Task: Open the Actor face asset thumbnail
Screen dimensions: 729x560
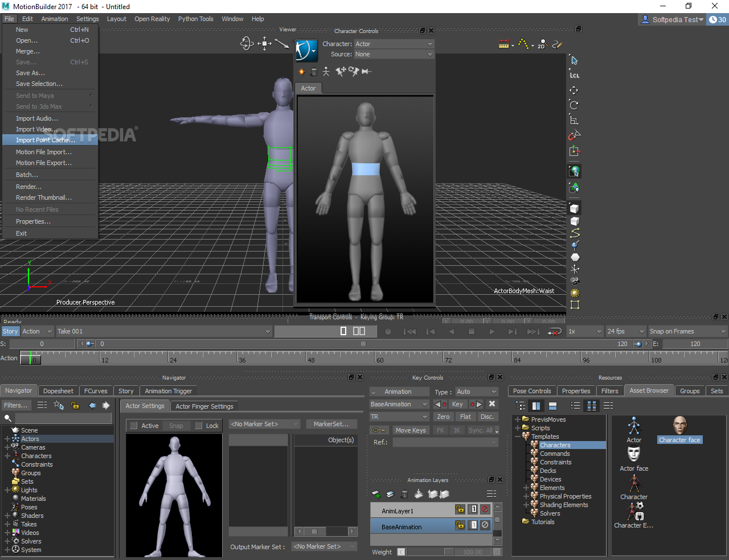Action: pyautogui.click(x=634, y=454)
